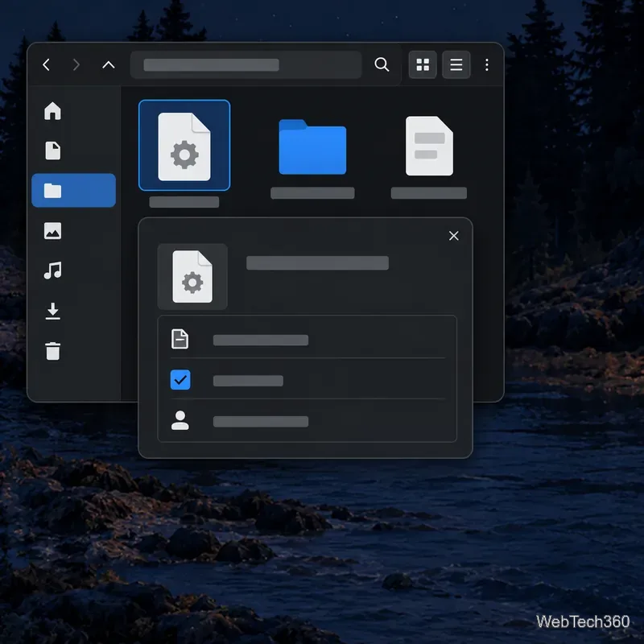Click the user icon row in popup
644x644 pixels.
pyautogui.click(x=308, y=421)
